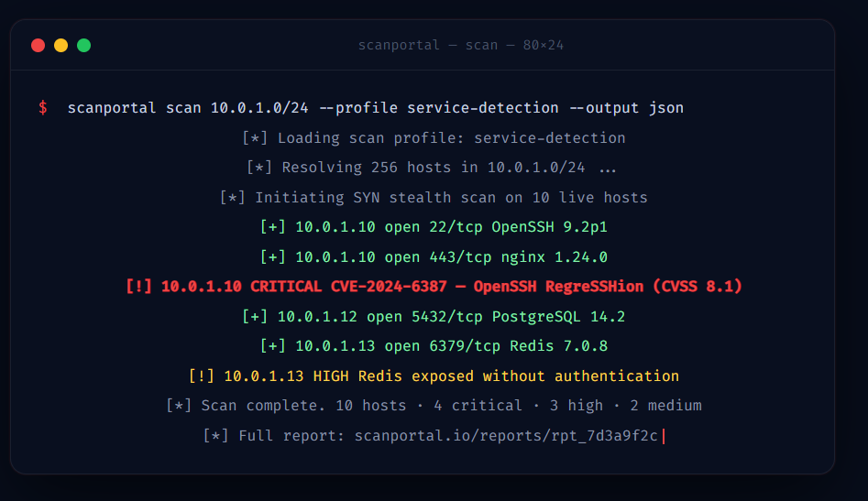Click the red close window dot
The height and width of the screenshot is (501, 868).
coord(38,46)
